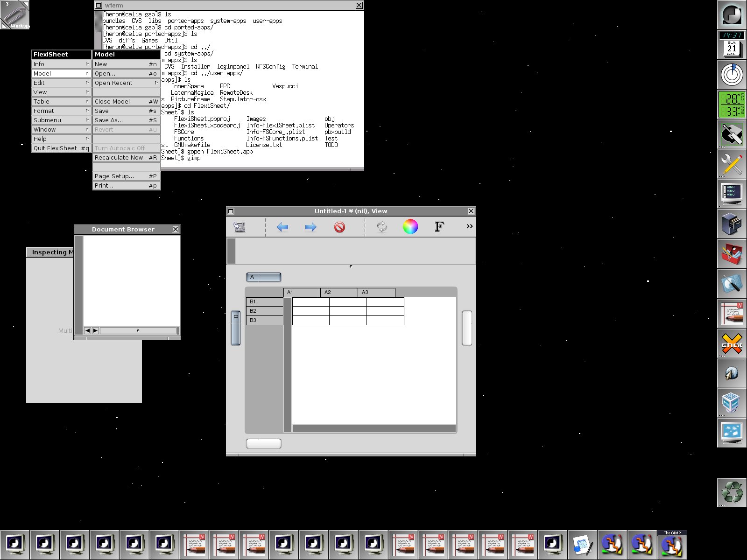Toggle Turn Autocalc Off in Model menu
The image size is (747, 560).
coord(119,148)
